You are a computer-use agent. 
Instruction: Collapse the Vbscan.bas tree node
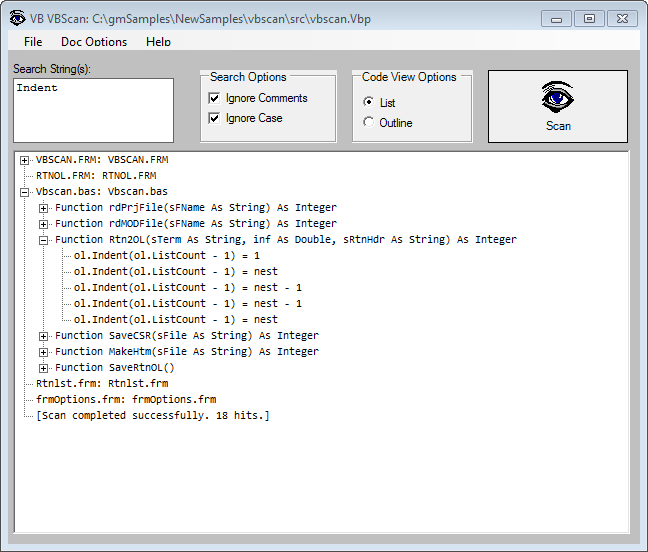pos(25,191)
